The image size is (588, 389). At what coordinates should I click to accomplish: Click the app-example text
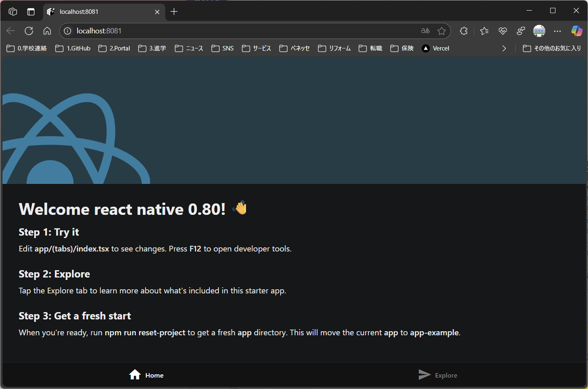(x=434, y=332)
